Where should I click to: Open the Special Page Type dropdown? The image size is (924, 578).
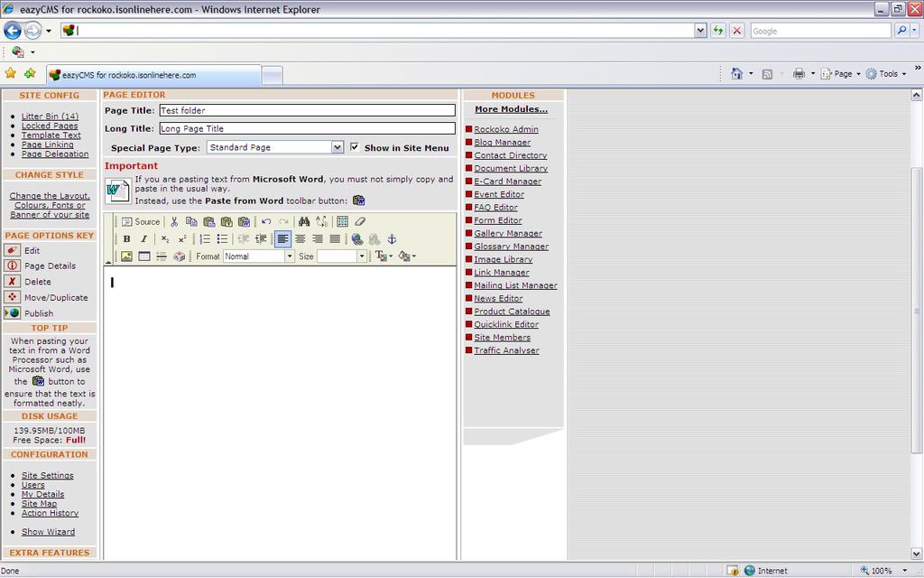(x=337, y=147)
